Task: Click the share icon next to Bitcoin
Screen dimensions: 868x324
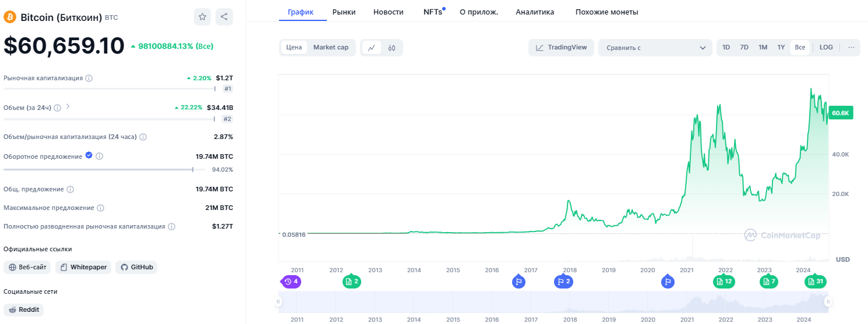Action: point(224,17)
